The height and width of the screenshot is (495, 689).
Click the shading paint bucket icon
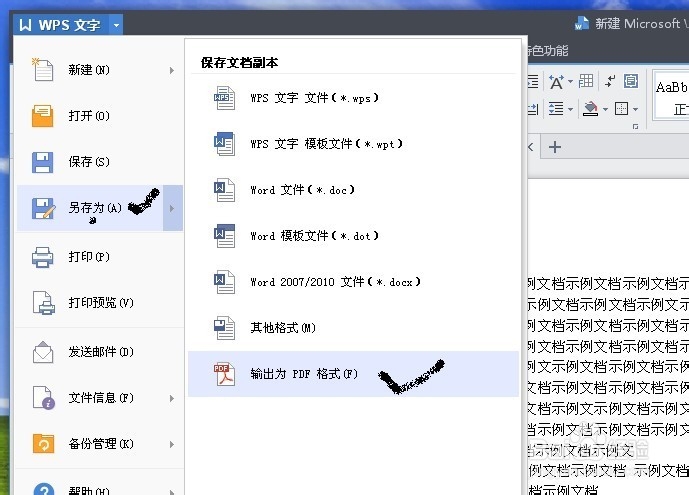[590, 108]
